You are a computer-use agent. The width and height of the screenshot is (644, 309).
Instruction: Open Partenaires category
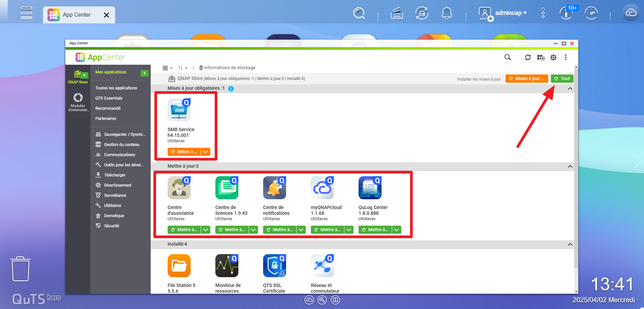[106, 119]
